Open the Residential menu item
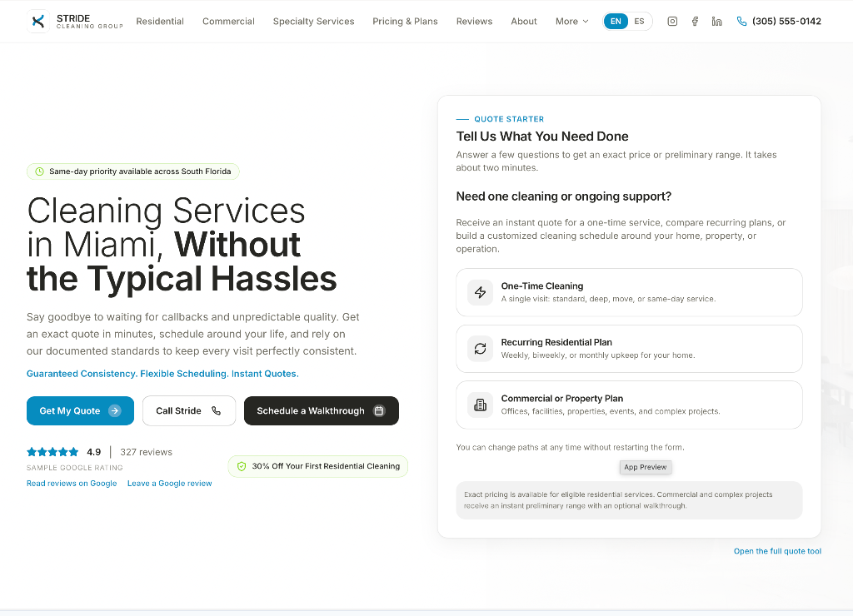853x616 pixels. (x=160, y=21)
